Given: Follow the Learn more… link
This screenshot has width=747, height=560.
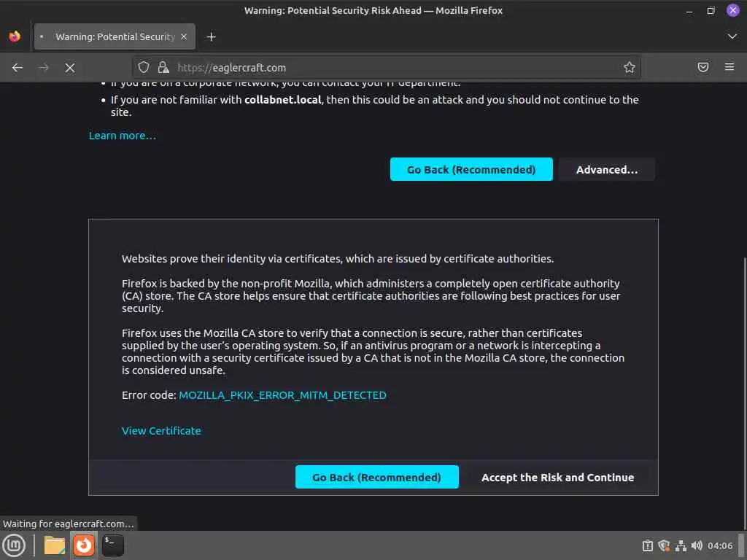Looking at the screenshot, I should coord(123,136).
